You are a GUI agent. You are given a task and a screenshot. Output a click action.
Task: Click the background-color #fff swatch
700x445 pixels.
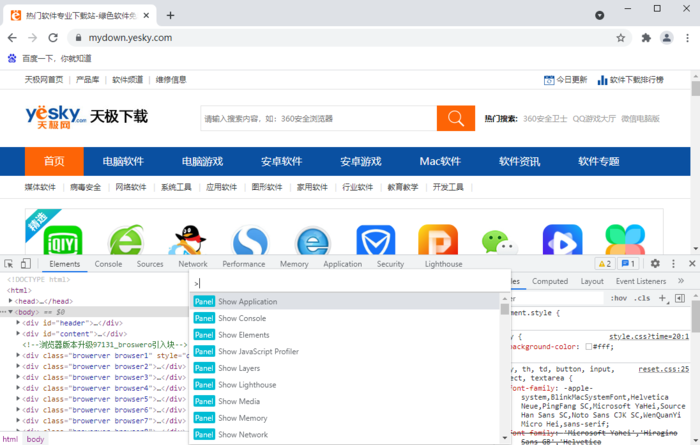tap(588, 347)
